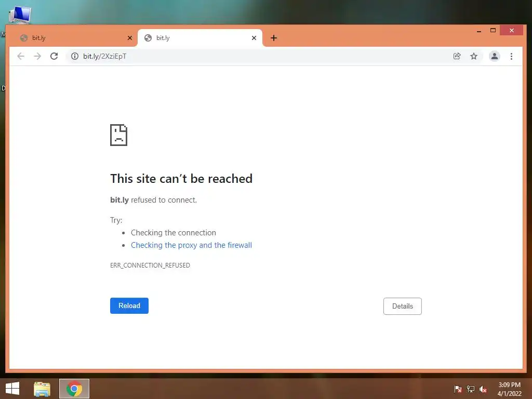Open a new tab with plus button
The width and height of the screenshot is (532, 399).
[x=274, y=38]
